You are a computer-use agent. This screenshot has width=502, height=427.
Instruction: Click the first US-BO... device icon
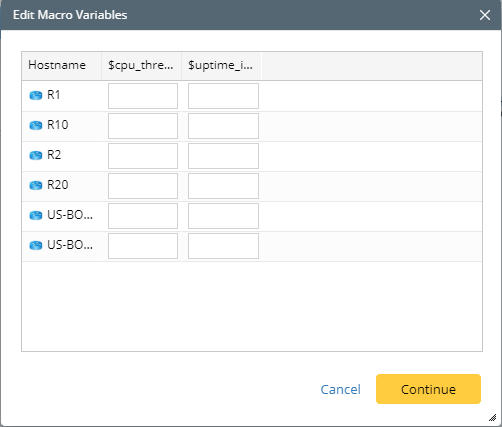coord(36,216)
